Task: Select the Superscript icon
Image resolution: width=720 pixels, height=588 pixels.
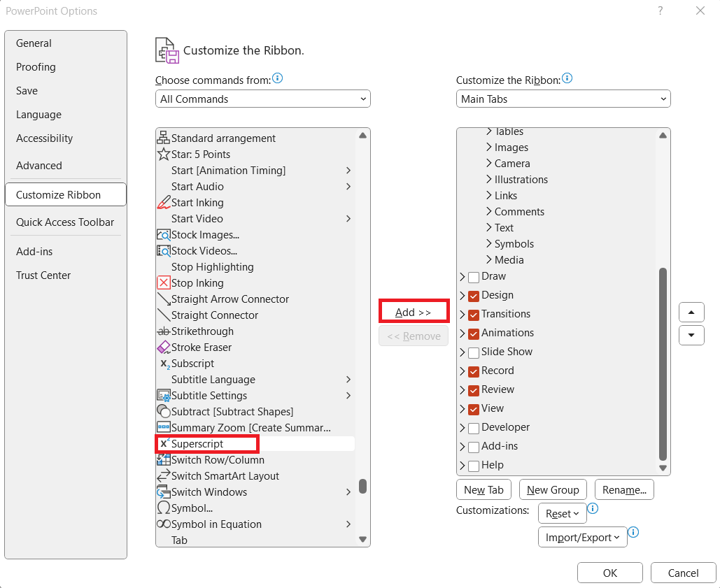Action: tap(164, 443)
